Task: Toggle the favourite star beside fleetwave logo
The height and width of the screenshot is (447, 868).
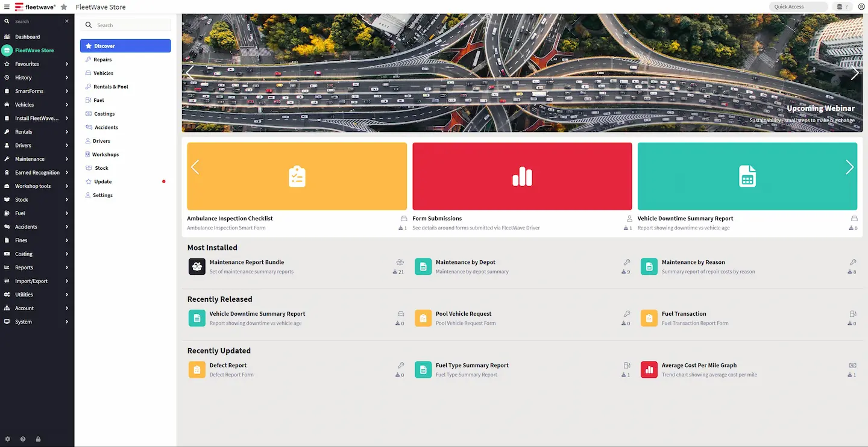Action: coord(64,7)
